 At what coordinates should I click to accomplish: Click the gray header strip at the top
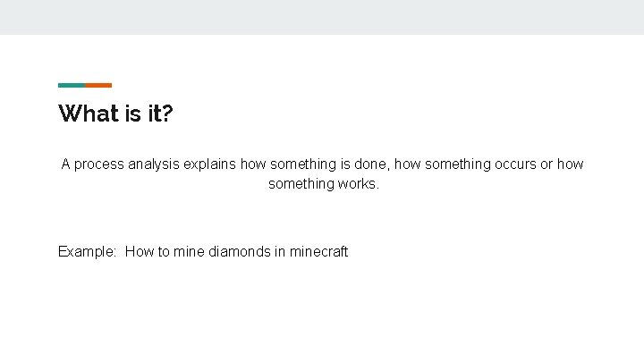(x=322, y=17)
